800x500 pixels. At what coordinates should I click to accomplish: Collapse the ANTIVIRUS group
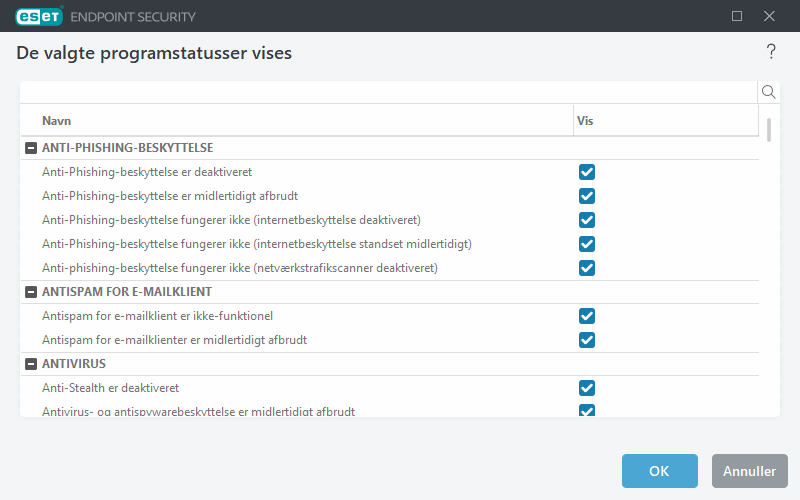[31, 364]
